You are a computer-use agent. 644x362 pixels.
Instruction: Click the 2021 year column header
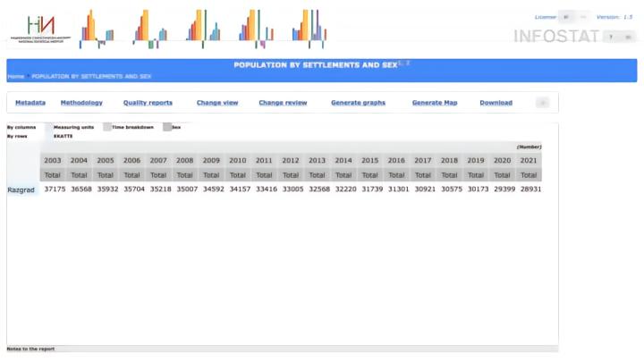pyautogui.click(x=529, y=161)
